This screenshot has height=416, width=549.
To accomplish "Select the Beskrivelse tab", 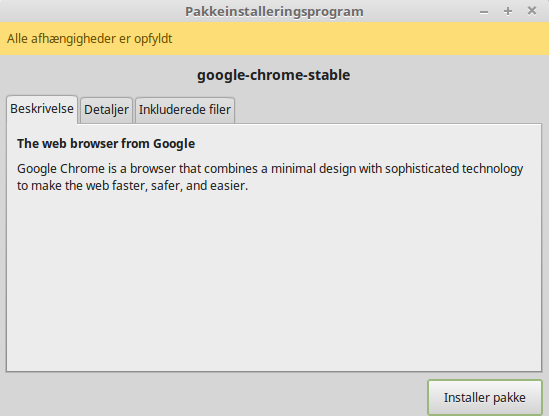I will 42,109.
